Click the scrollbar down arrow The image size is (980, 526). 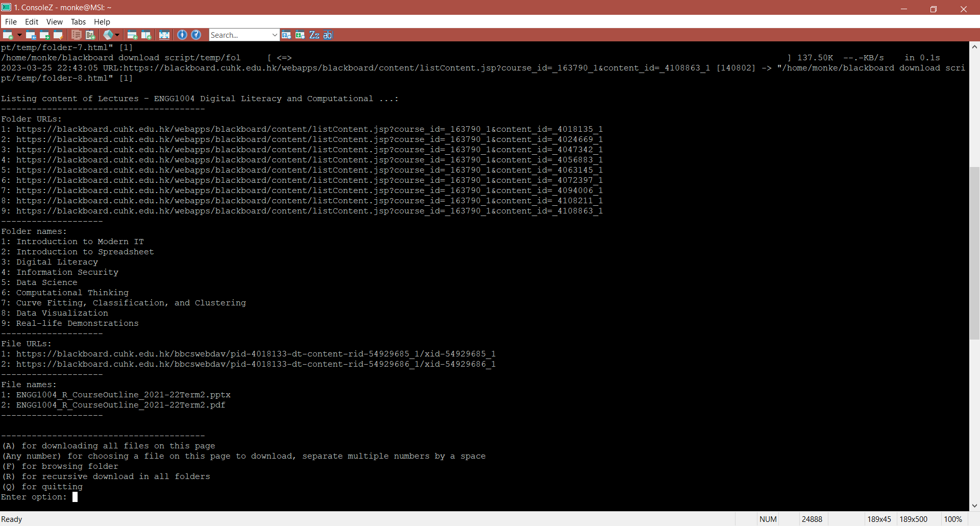pos(974,506)
